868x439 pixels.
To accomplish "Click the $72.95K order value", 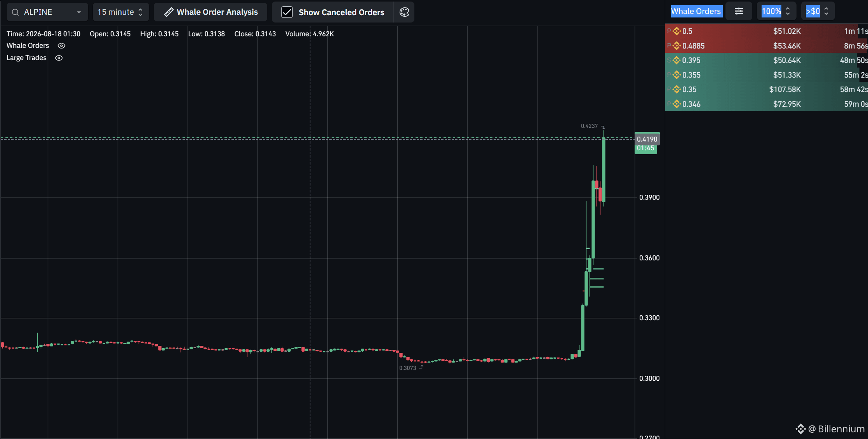I will (x=787, y=104).
